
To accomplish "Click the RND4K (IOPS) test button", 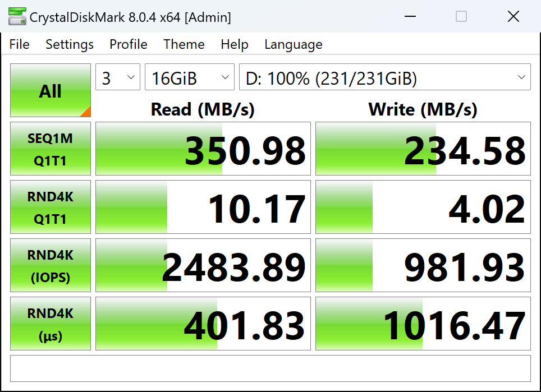I will point(51,265).
